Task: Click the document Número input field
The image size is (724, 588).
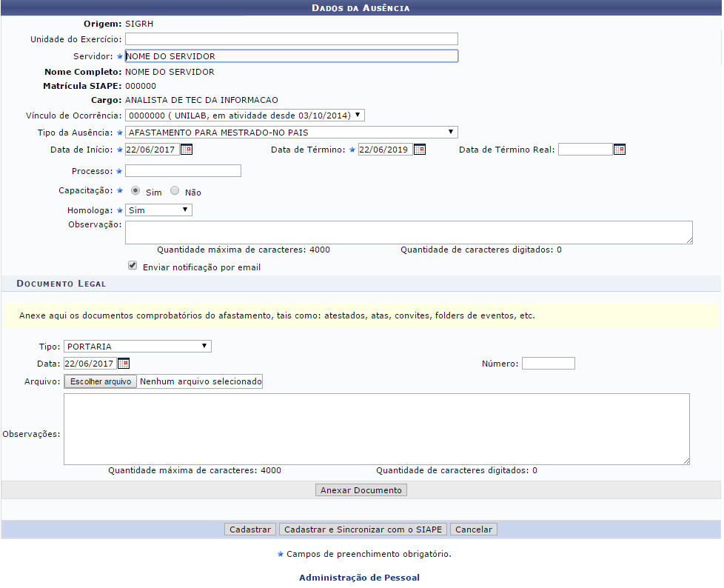Action: pyautogui.click(x=548, y=364)
